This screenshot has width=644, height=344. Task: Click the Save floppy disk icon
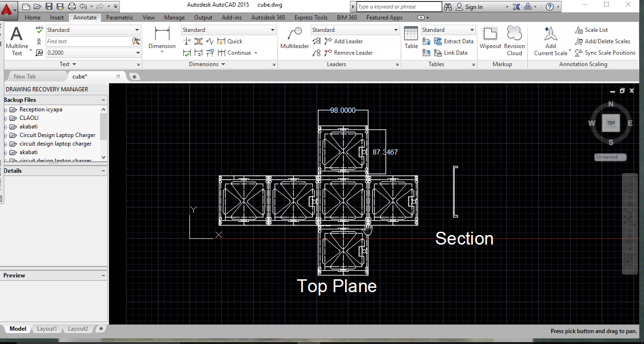49,7
